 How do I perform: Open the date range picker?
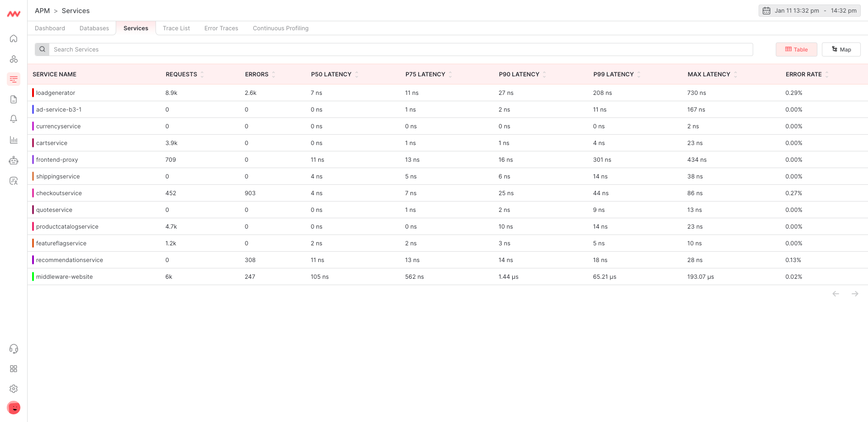(809, 10)
